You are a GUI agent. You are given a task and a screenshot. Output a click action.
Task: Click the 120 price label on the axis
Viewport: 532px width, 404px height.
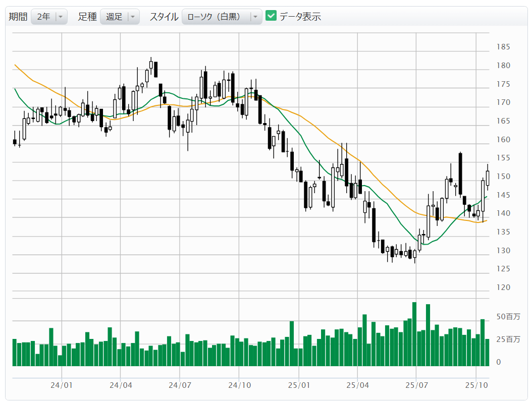[503, 287]
